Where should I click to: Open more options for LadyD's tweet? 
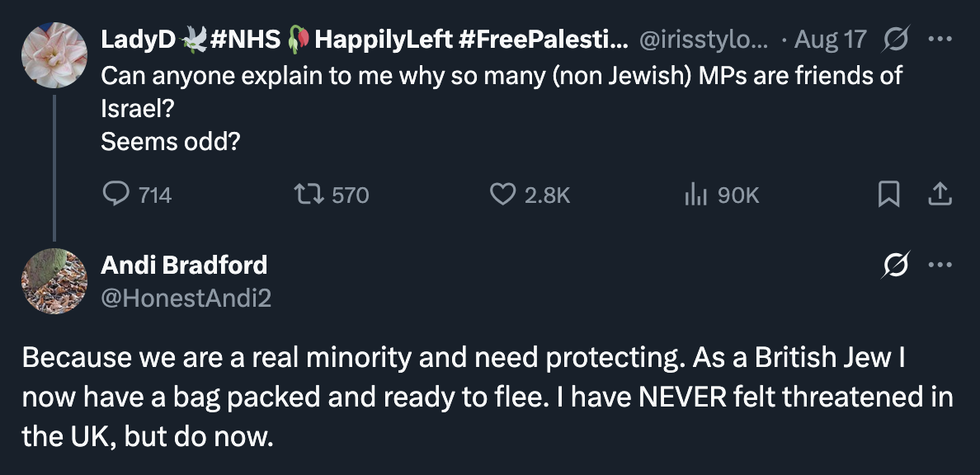[940, 39]
